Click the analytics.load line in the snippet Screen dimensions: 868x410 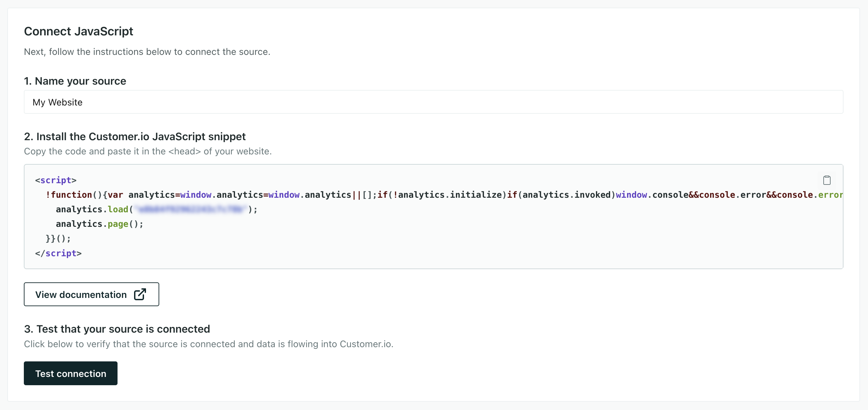pyautogui.click(x=157, y=209)
